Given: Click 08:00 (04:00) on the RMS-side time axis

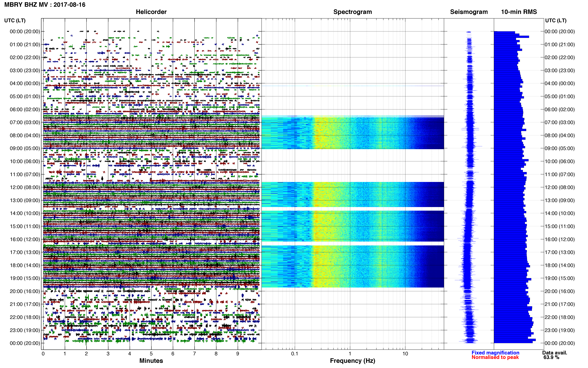Looking at the screenshot, I should pos(560,136).
